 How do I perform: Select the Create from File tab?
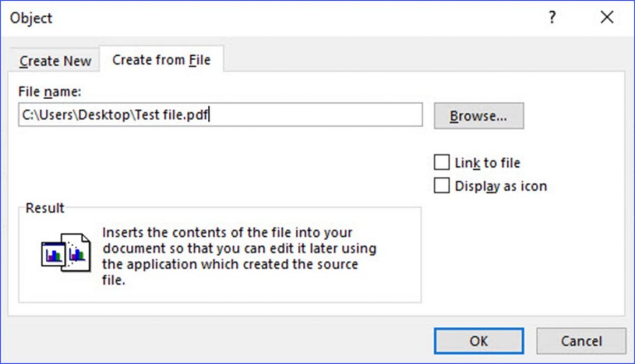162,59
